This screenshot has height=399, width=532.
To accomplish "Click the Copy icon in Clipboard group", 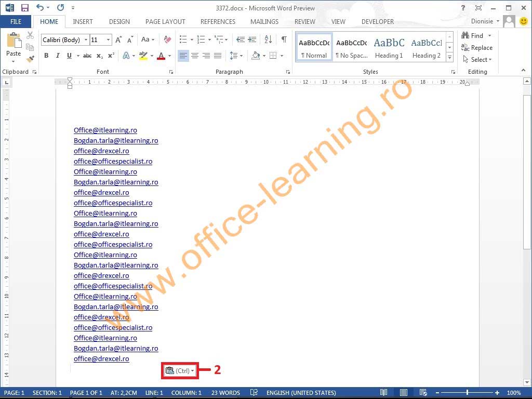I will (30, 47).
